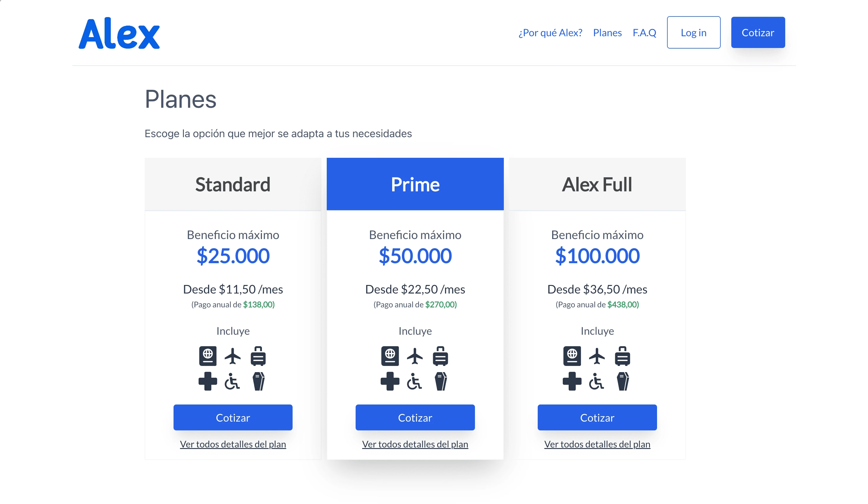Select the Prime plan header card
The width and height of the screenshot is (868, 504).
(x=415, y=184)
